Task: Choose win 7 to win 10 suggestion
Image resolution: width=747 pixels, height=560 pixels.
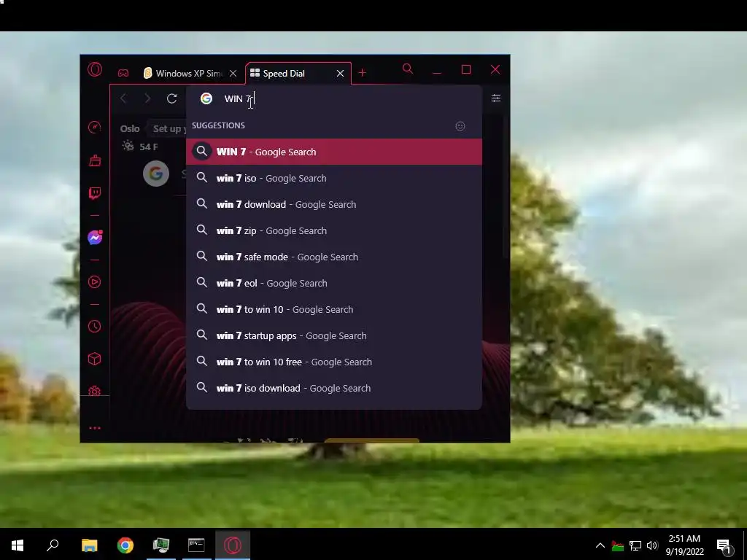Action: [334, 309]
